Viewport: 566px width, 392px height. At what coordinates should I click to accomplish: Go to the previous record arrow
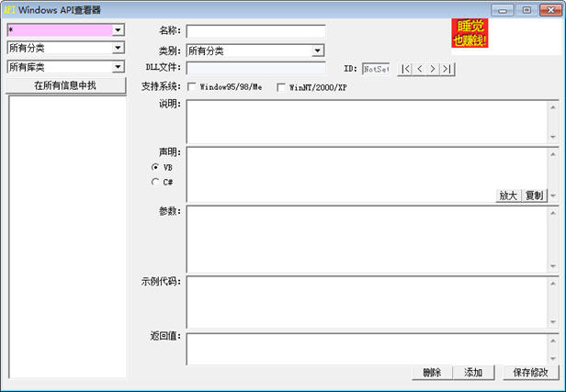419,69
